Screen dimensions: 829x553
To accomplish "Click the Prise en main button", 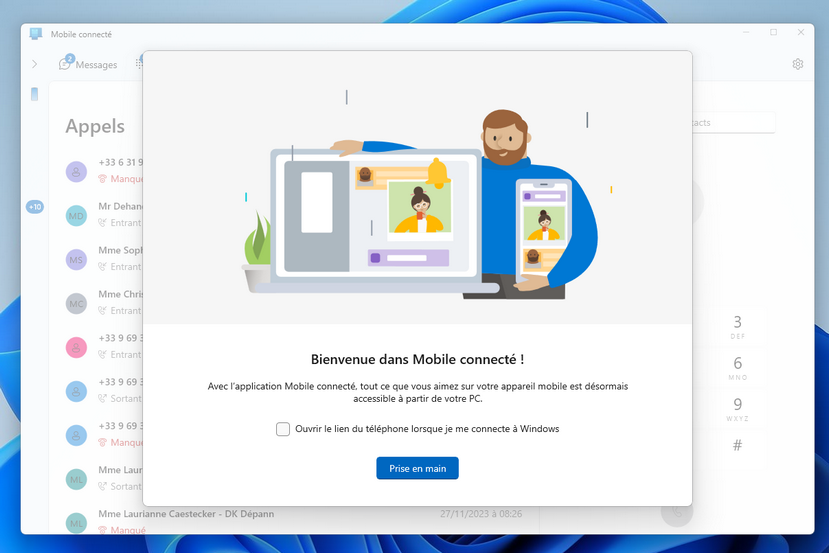I will click(x=417, y=468).
